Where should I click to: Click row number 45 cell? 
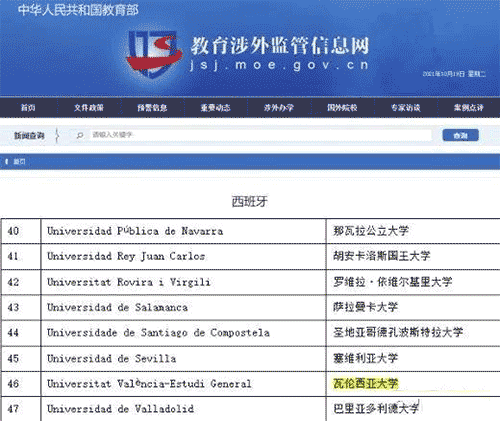click(21, 359)
